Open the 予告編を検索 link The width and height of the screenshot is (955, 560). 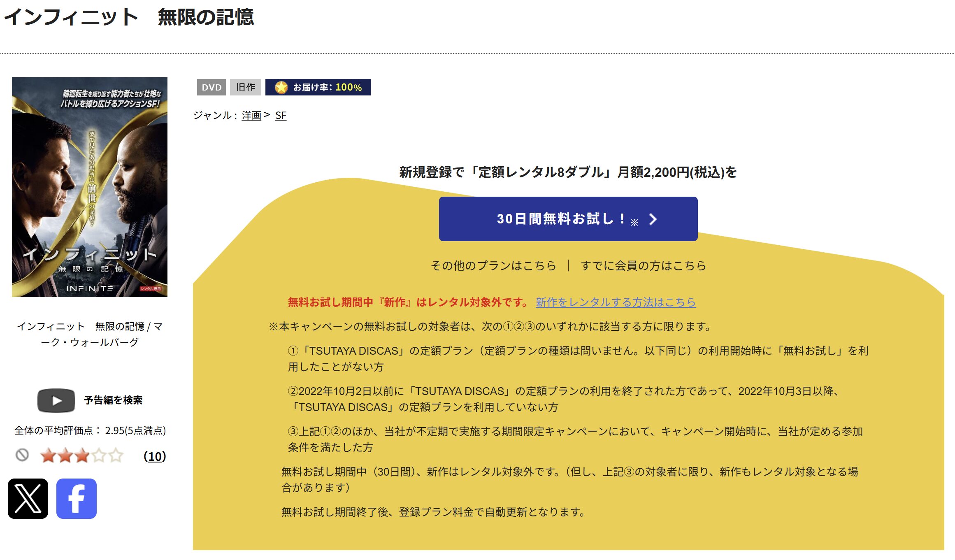coord(113,400)
